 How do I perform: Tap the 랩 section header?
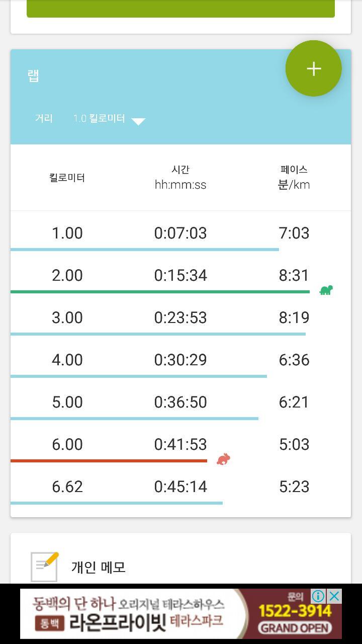(33, 76)
